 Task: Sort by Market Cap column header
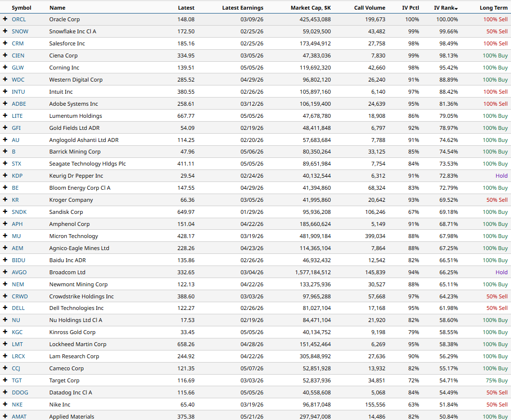click(311, 8)
